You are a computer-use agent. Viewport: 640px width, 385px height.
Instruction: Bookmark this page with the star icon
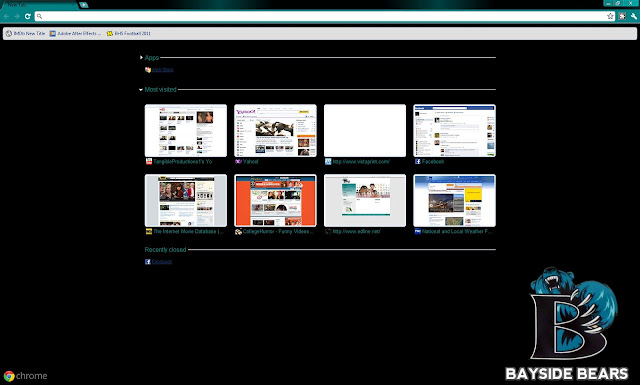(x=610, y=16)
